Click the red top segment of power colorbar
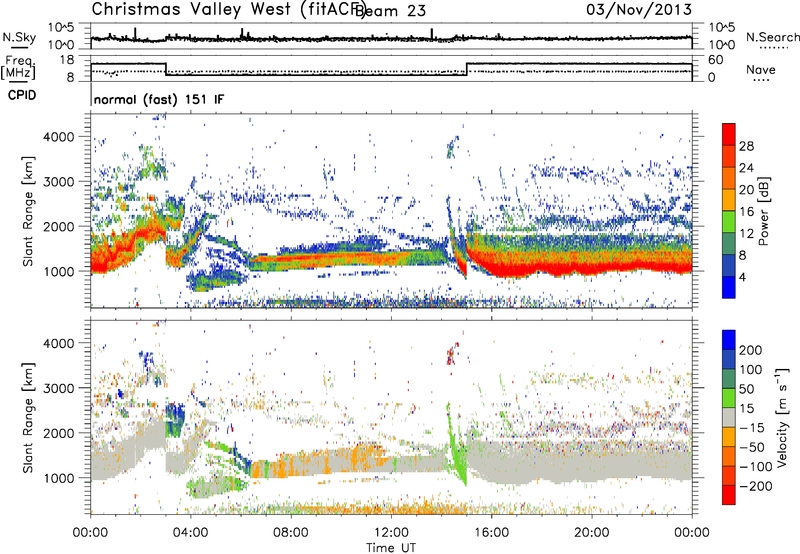 click(729, 135)
